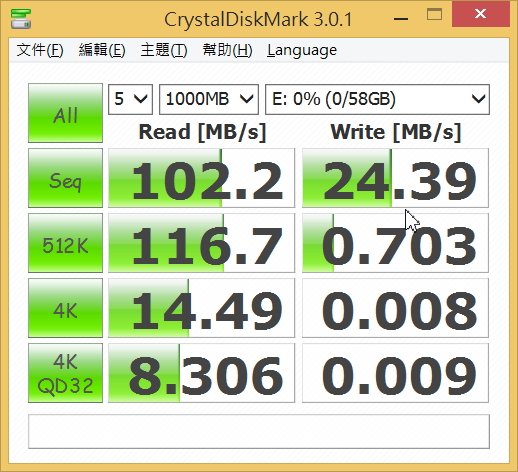
Task: Select the 4K QD32 read result 8.306
Action: (x=201, y=373)
